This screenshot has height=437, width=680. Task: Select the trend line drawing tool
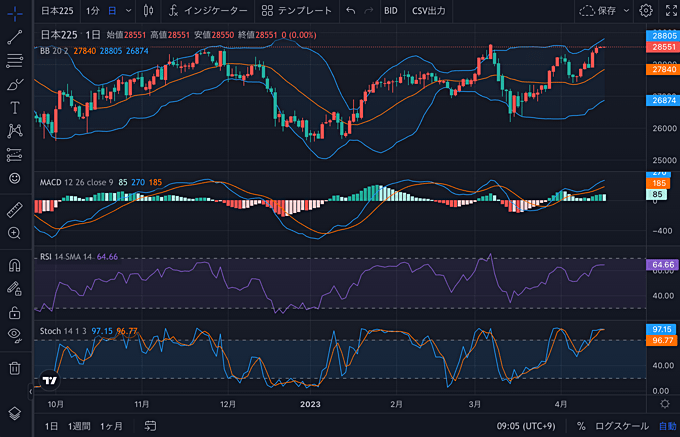click(15, 37)
